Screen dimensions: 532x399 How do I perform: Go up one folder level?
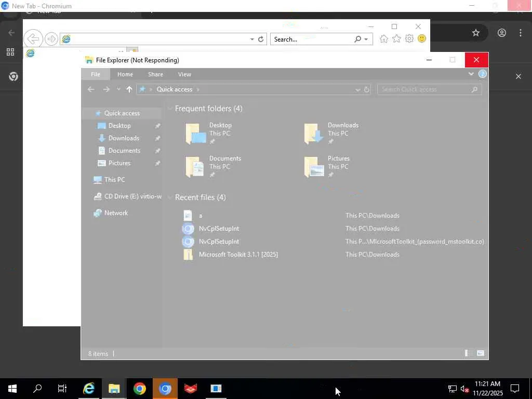coord(129,89)
